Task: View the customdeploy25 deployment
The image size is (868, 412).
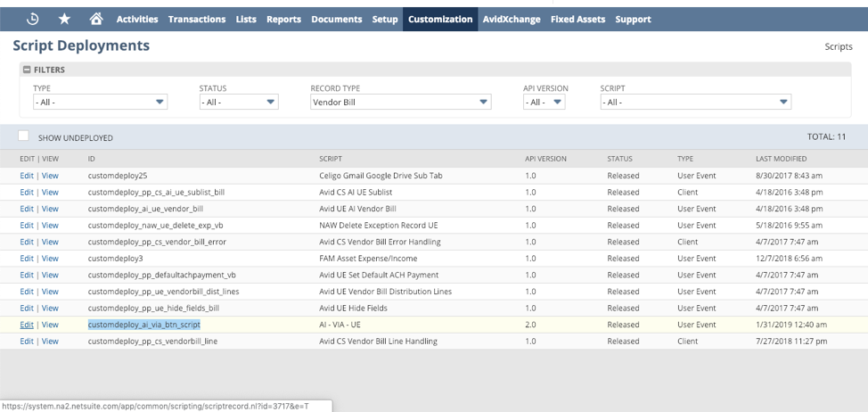Action: pyautogui.click(x=50, y=176)
